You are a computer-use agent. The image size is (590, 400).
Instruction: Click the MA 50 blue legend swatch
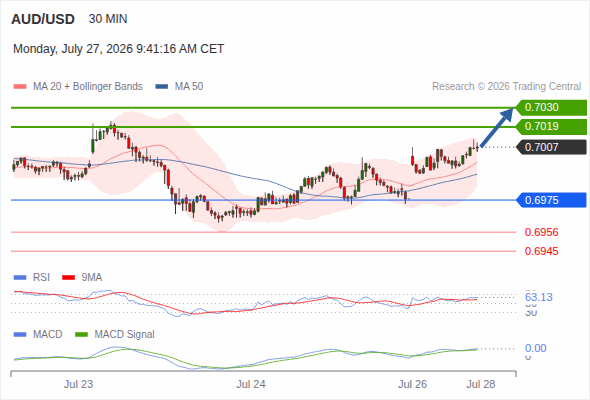162,87
